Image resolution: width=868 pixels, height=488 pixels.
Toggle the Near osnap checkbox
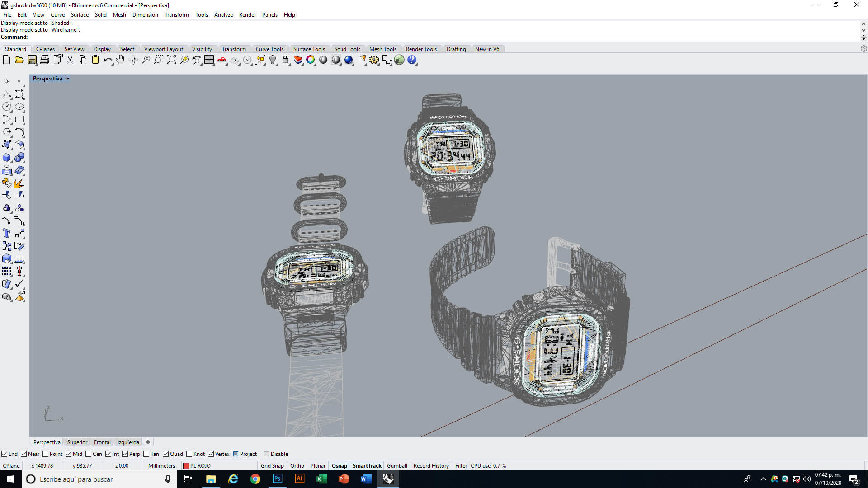(24, 454)
